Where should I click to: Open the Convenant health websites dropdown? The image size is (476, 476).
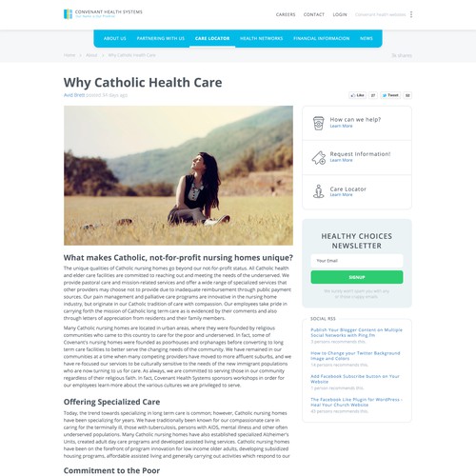[x=380, y=14]
